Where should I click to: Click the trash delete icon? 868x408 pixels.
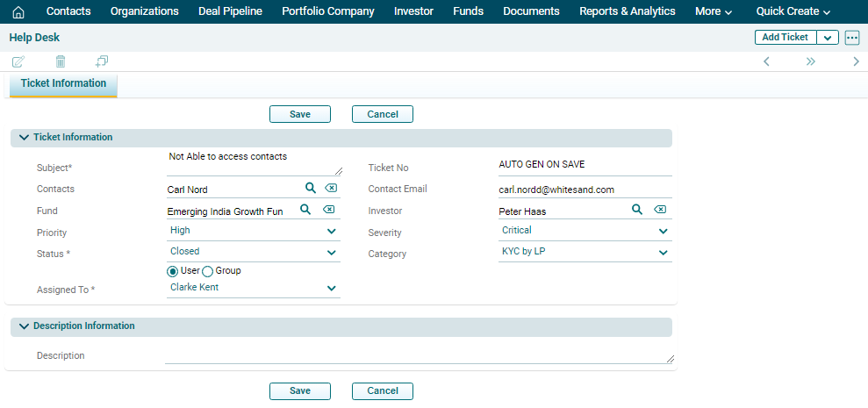61,61
